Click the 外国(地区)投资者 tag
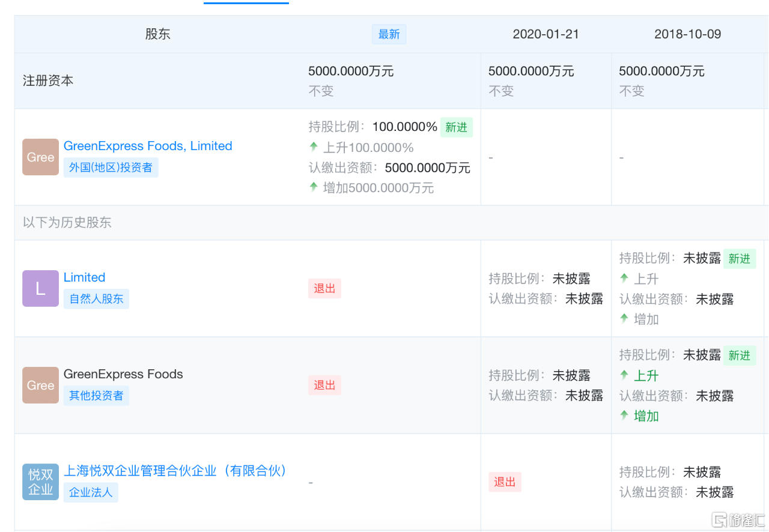 click(x=111, y=168)
